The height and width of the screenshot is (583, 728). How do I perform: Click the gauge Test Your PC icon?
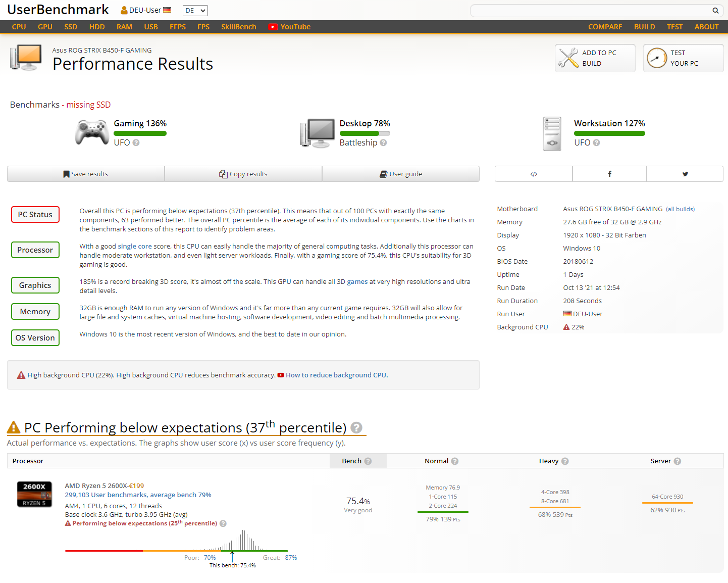657,58
